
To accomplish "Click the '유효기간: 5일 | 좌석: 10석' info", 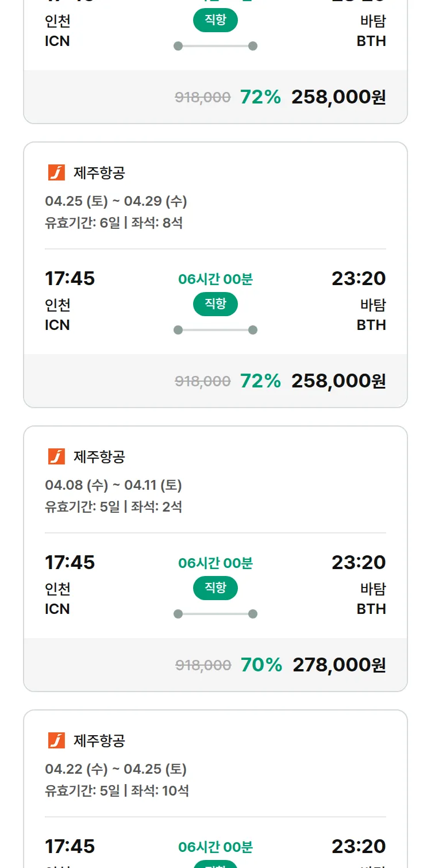I will [x=117, y=790].
